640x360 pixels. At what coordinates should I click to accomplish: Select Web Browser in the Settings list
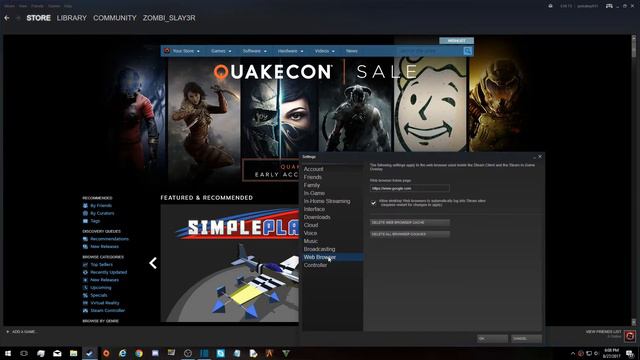[x=332, y=257]
